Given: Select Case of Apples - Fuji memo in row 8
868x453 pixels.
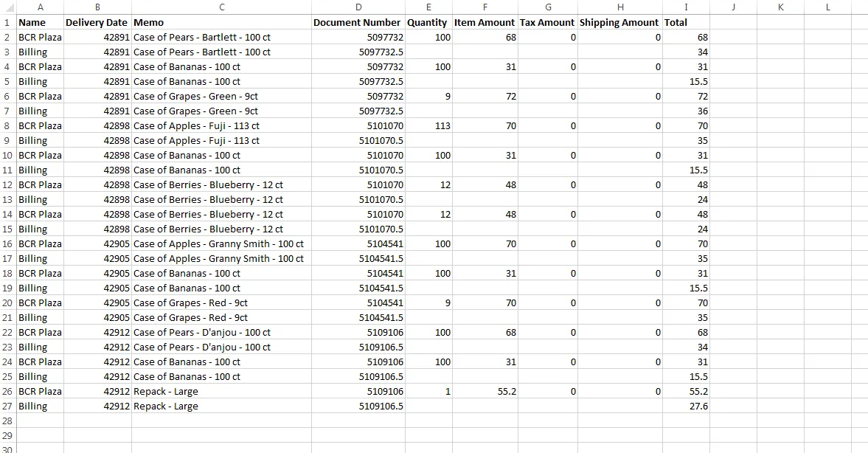Looking at the screenshot, I should pyautogui.click(x=221, y=125).
